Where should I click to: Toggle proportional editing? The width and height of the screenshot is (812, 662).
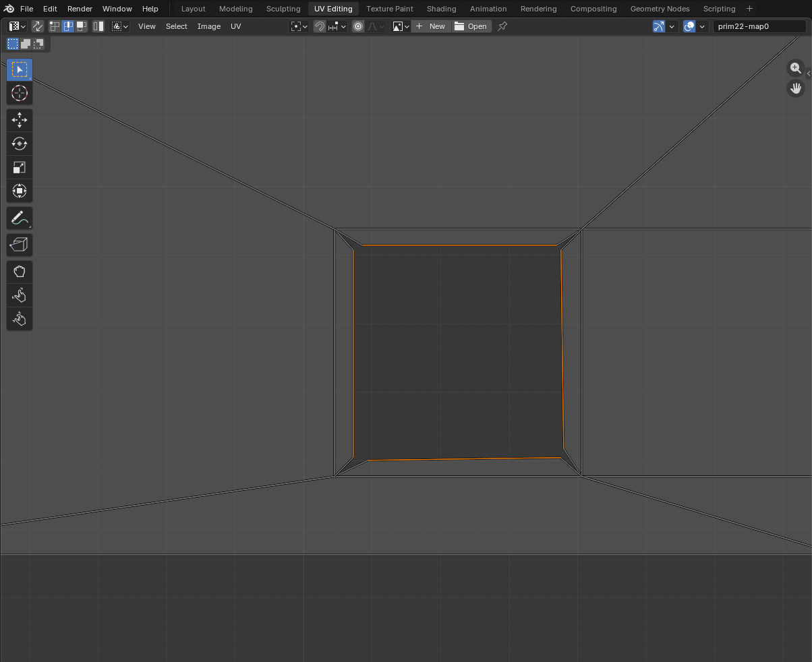click(358, 26)
